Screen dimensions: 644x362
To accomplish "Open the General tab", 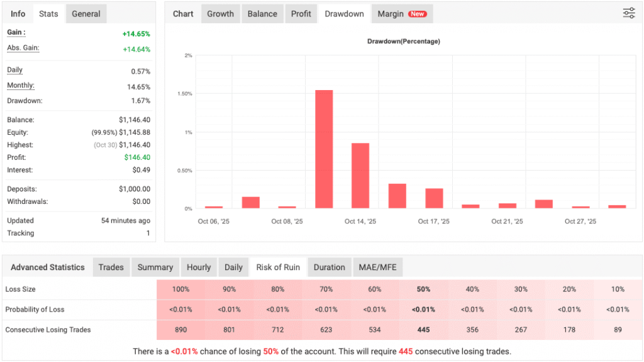I will point(86,14).
